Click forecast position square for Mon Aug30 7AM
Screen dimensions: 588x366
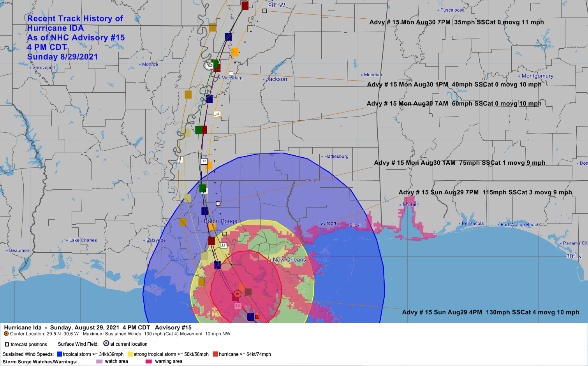point(216,139)
